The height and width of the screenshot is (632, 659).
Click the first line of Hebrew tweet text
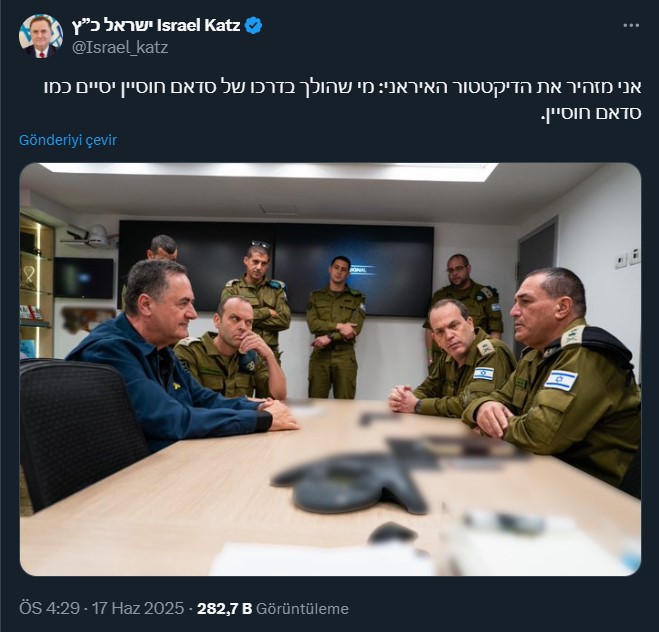click(343, 88)
